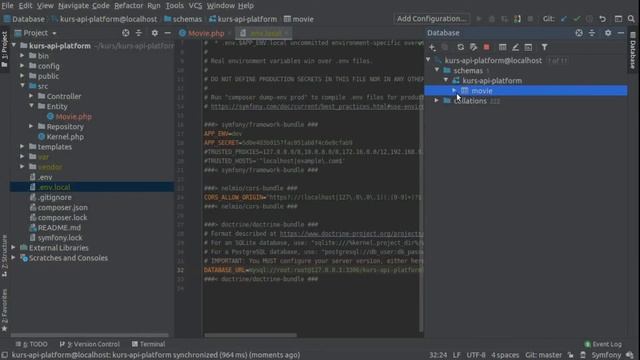The image size is (640, 360).
Task: Click the Git: master branch widget
Action: pos(543,355)
